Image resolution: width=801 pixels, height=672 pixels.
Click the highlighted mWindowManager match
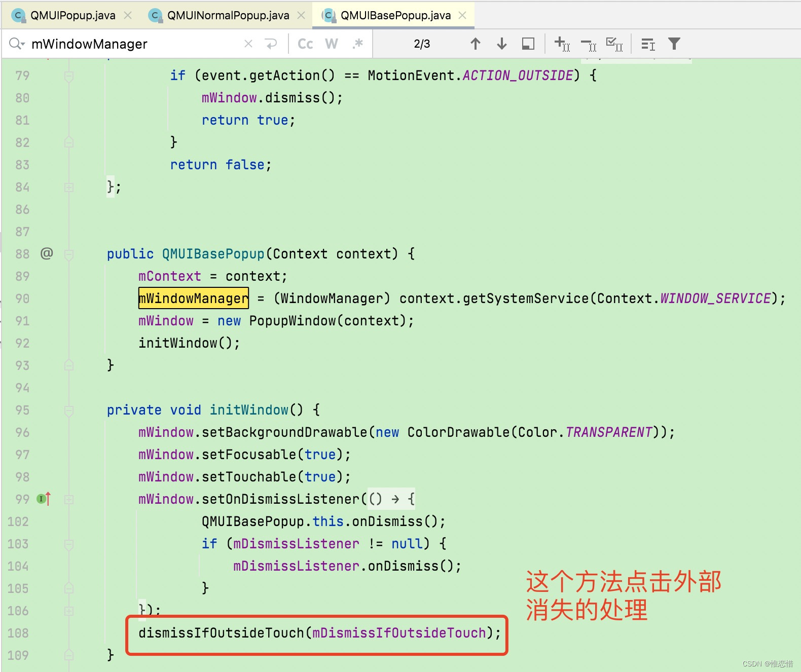(194, 298)
